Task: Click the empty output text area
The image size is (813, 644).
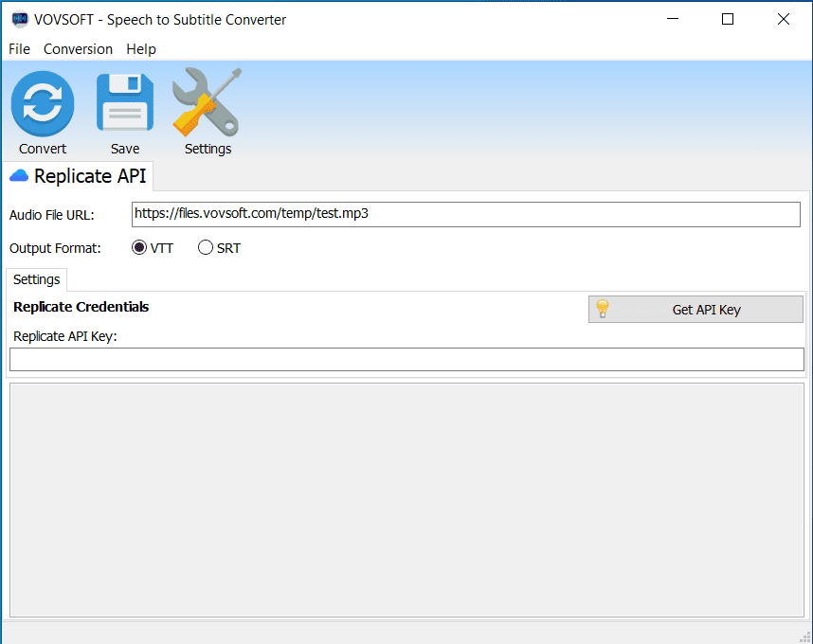Action: (406, 500)
